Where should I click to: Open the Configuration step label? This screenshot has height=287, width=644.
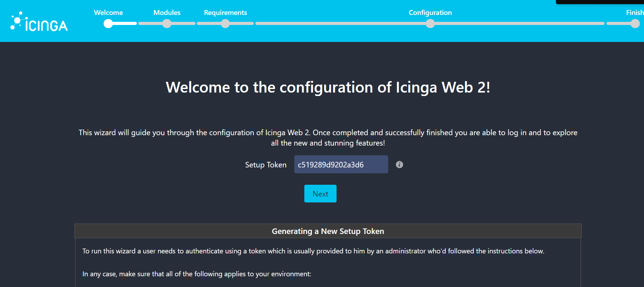[430, 13]
